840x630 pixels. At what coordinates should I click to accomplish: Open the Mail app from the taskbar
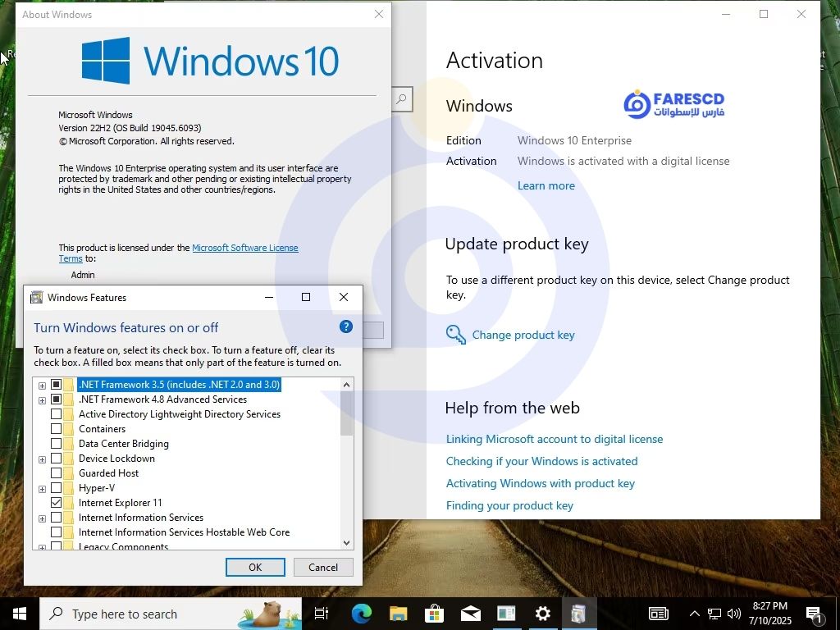point(470,614)
